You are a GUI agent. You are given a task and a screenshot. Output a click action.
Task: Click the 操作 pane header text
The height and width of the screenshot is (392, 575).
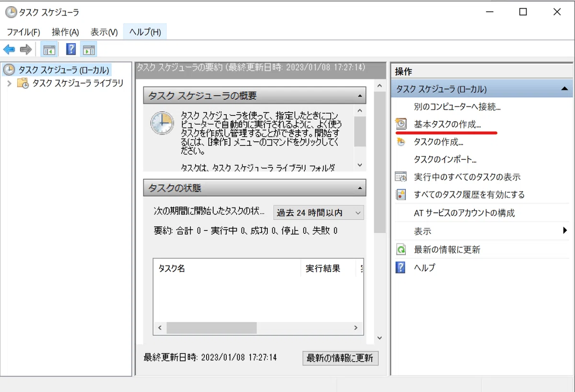coord(403,71)
